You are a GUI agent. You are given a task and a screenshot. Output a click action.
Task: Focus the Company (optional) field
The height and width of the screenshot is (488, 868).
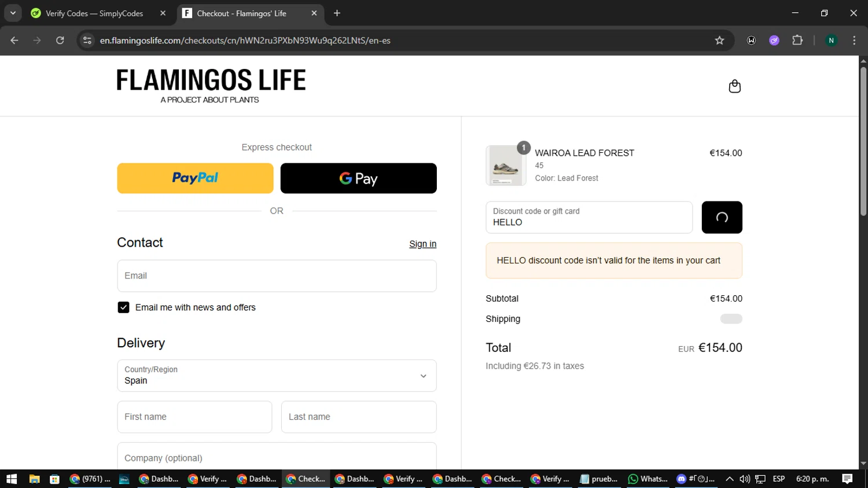(x=277, y=457)
